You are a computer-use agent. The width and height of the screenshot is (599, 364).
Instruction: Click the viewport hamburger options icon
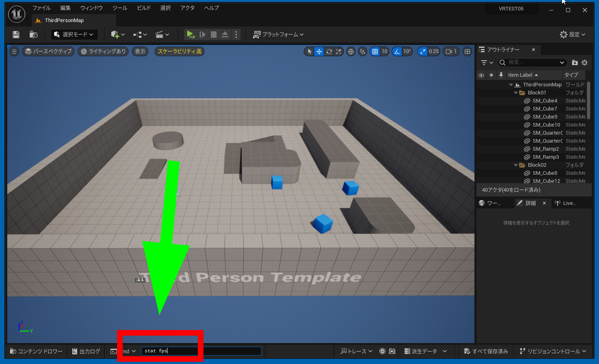(x=14, y=51)
